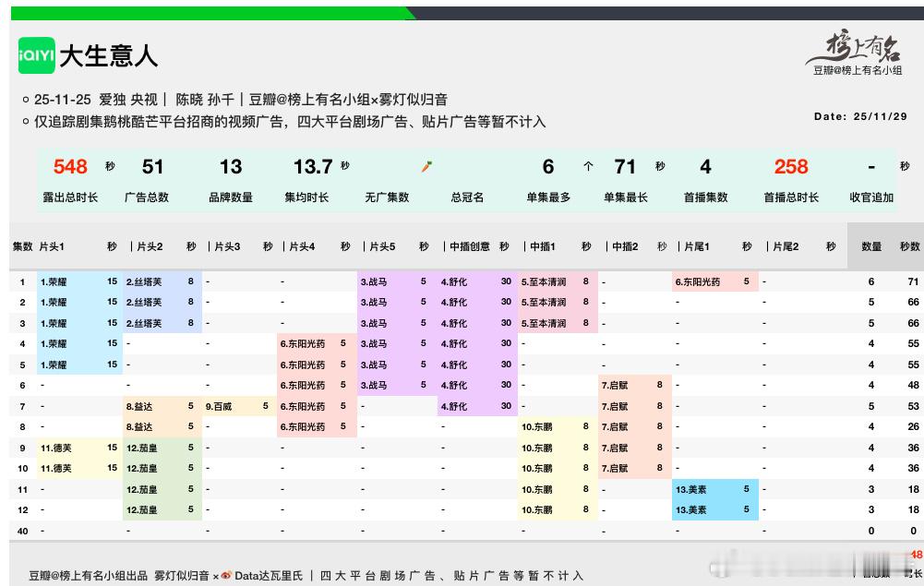Screen dimensions: 924x586
Task: Click the subtitle line starting 25-11-25 爱独 央视
Action: tap(240, 100)
